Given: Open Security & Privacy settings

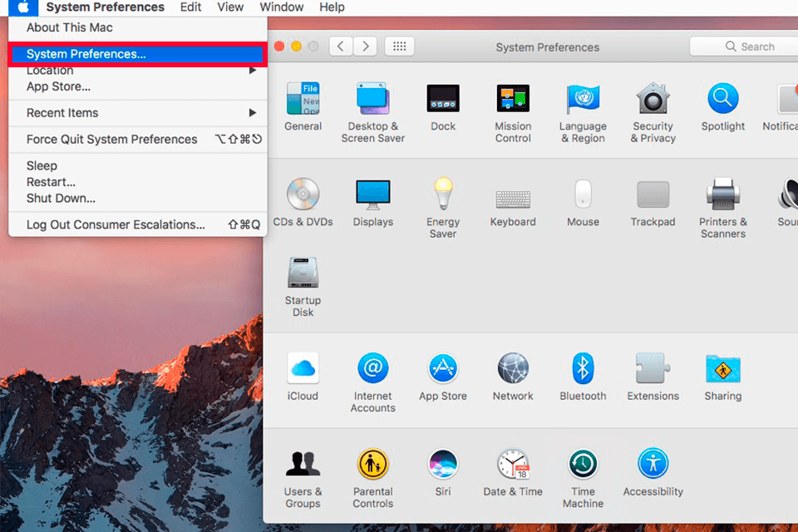Looking at the screenshot, I should 653,112.
